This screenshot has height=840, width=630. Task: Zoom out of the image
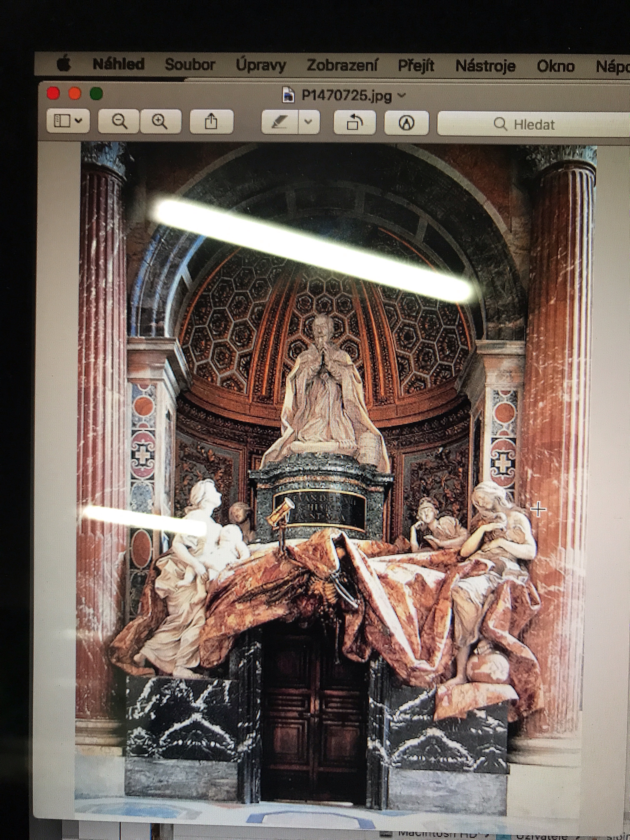coord(119,121)
